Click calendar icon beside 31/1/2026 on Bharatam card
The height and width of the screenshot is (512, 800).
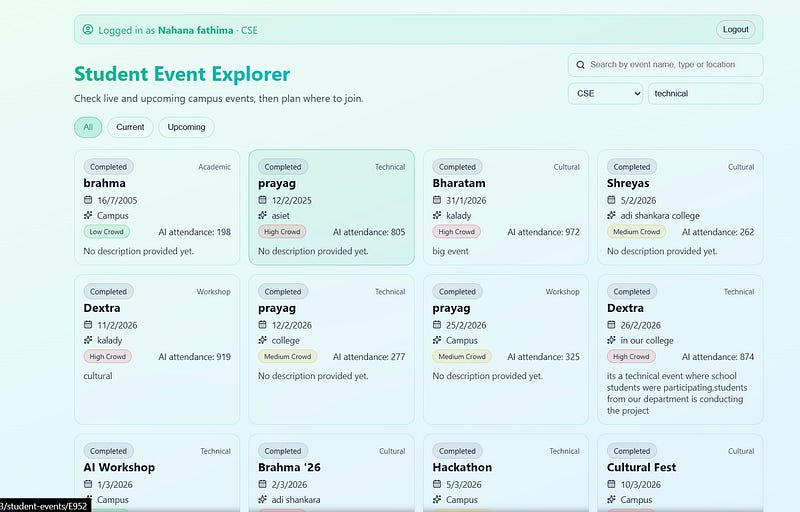tap(437, 200)
